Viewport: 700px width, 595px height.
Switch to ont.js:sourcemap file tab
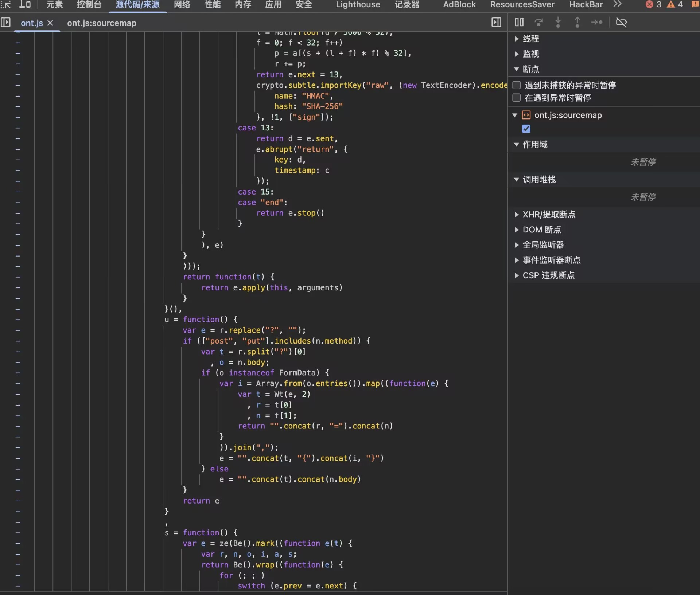pos(101,23)
